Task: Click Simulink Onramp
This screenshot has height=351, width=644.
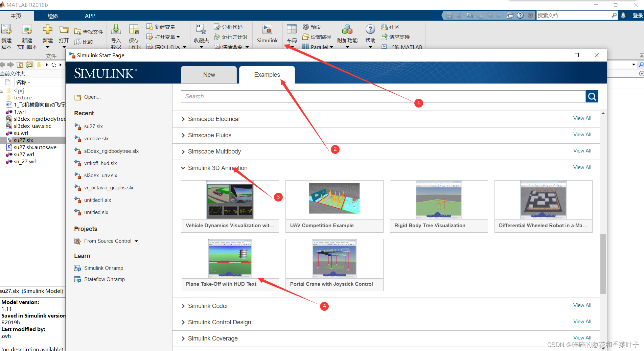Action: point(99,268)
